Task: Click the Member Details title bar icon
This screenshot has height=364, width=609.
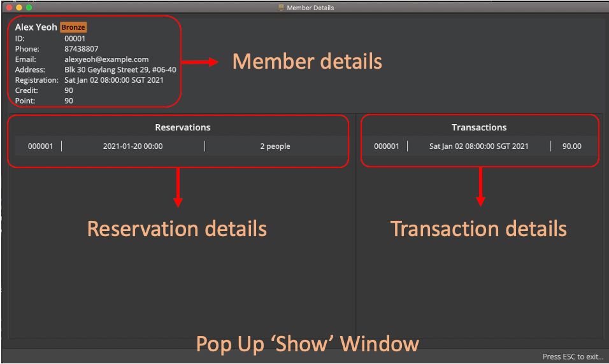Action: pos(281,8)
